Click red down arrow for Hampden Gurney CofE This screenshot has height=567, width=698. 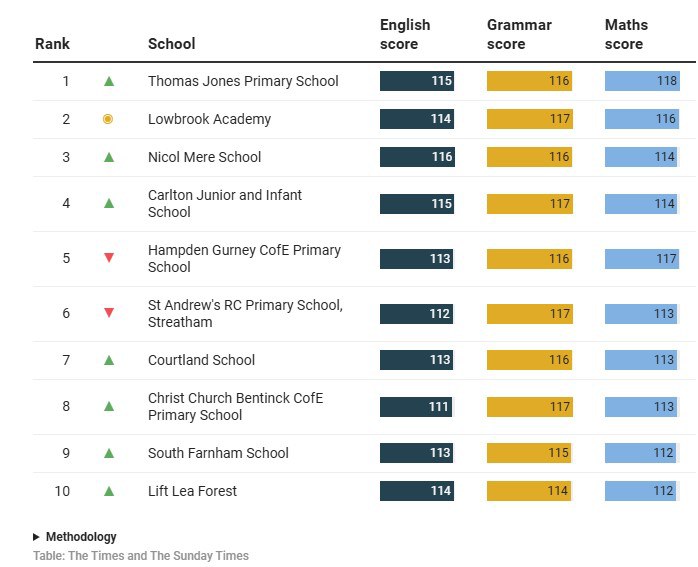(109, 258)
